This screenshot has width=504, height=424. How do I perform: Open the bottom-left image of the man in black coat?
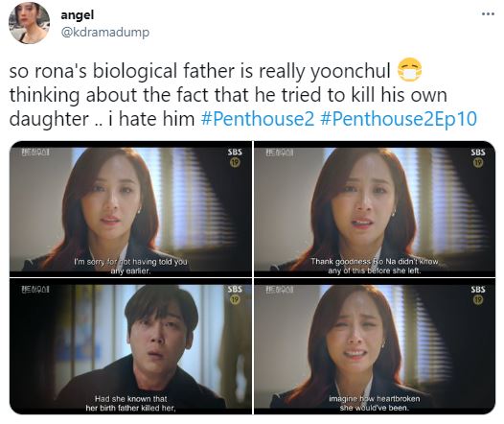[x=130, y=346]
